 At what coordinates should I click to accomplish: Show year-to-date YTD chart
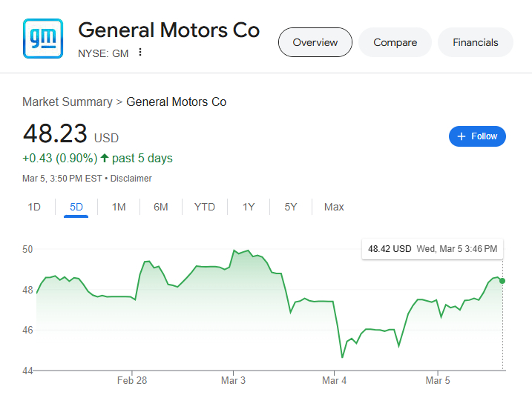[205, 207]
